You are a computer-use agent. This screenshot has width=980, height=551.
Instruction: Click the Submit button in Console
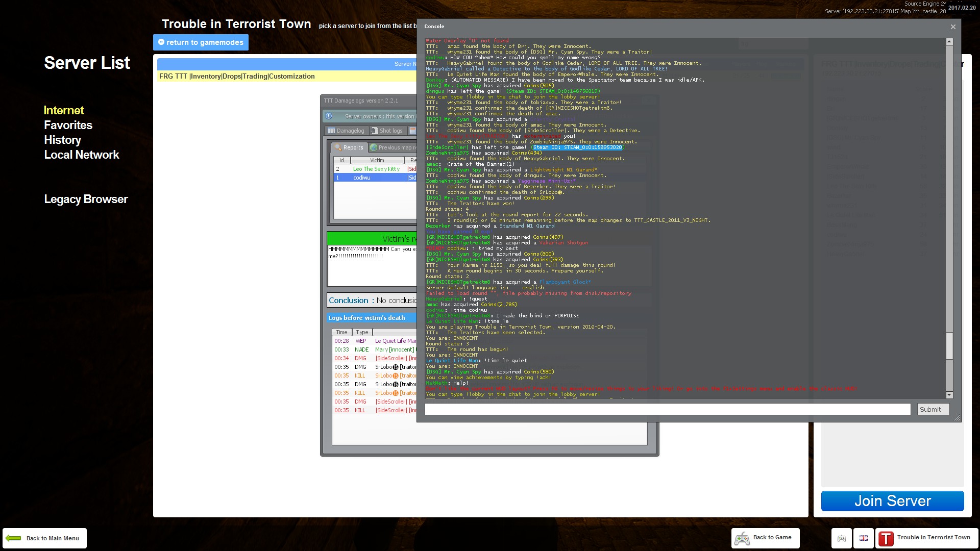(x=933, y=409)
